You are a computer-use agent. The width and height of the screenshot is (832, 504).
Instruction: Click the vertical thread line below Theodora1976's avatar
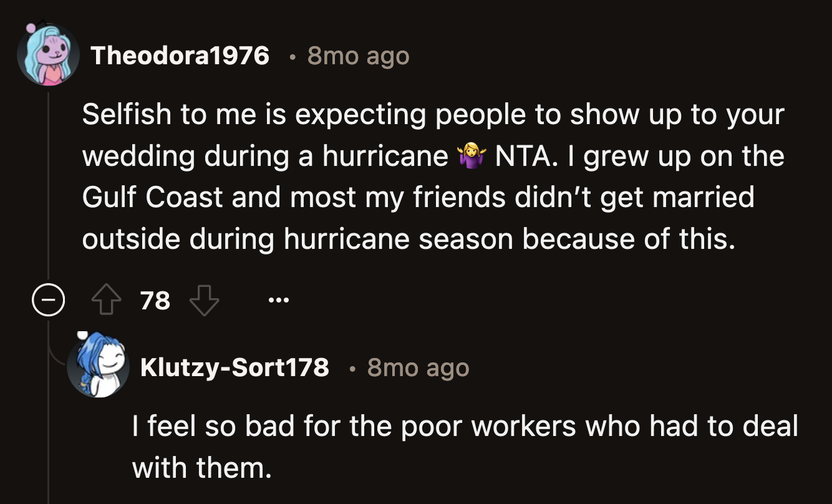tap(48, 187)
